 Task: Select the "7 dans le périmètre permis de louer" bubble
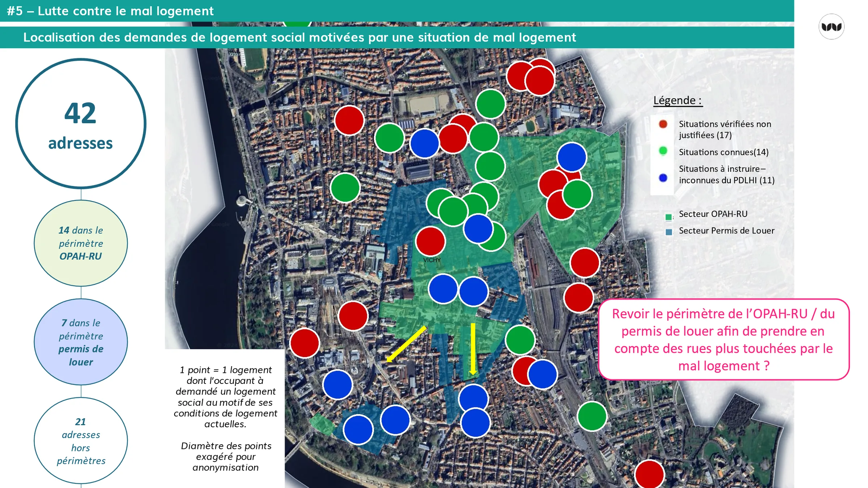click(81, 342)
